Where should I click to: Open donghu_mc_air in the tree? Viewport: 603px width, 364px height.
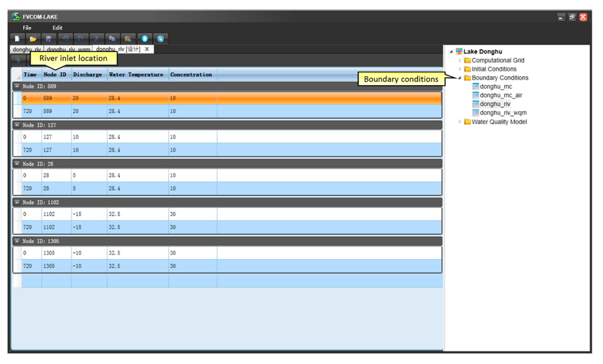(501, 95)
